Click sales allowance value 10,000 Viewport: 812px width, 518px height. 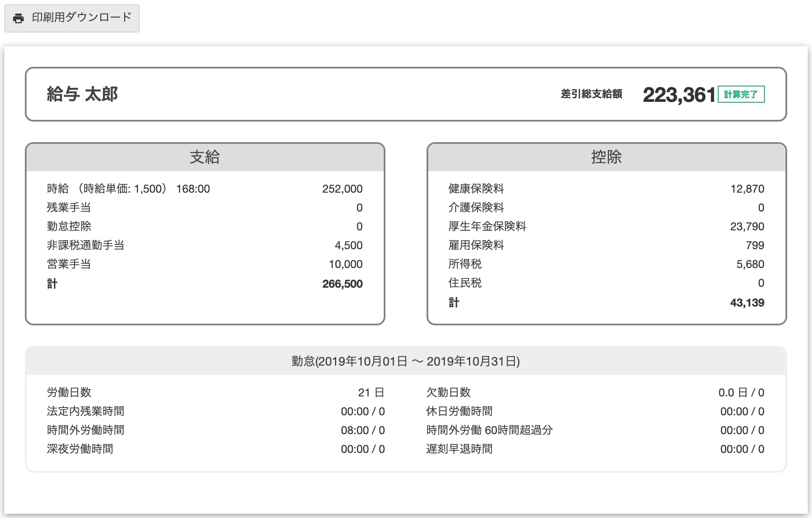[x=346, y=264]
